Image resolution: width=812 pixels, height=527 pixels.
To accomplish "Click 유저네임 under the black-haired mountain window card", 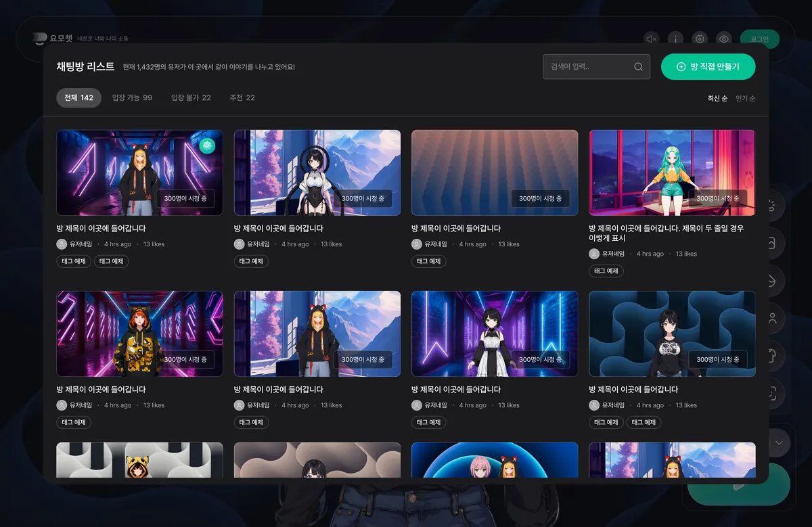I will point(258,244).
